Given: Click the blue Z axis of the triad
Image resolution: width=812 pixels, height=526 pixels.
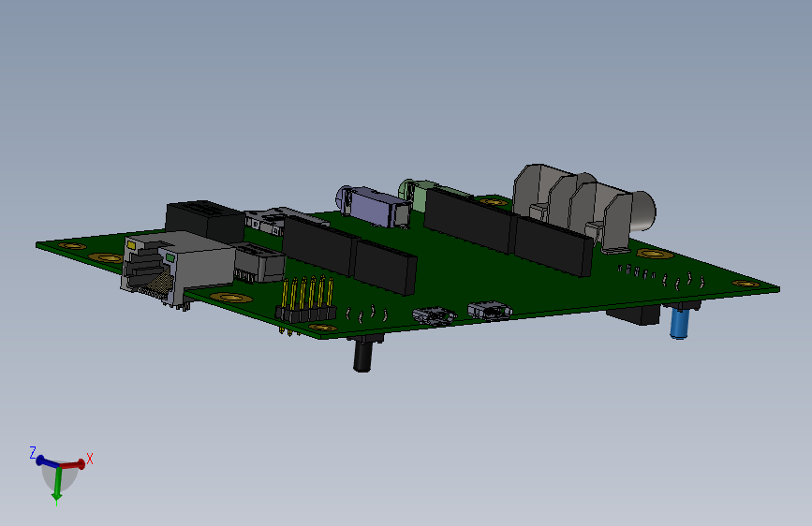Looking at the screenshot, I should (x=47, y=461).
